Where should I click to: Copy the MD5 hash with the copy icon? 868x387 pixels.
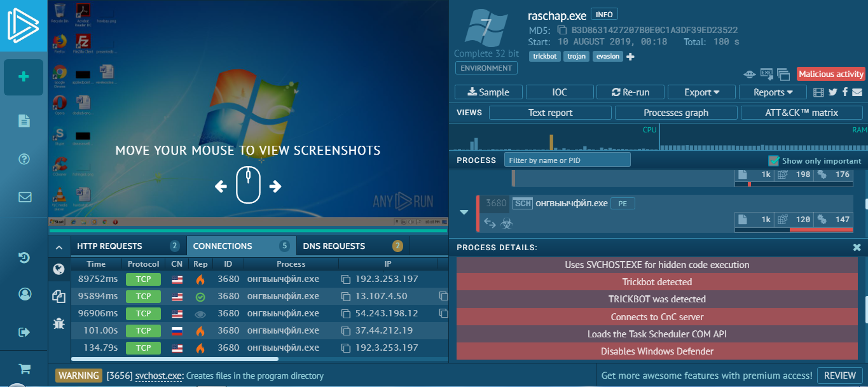pyautogui.click(x=561, y=30)
